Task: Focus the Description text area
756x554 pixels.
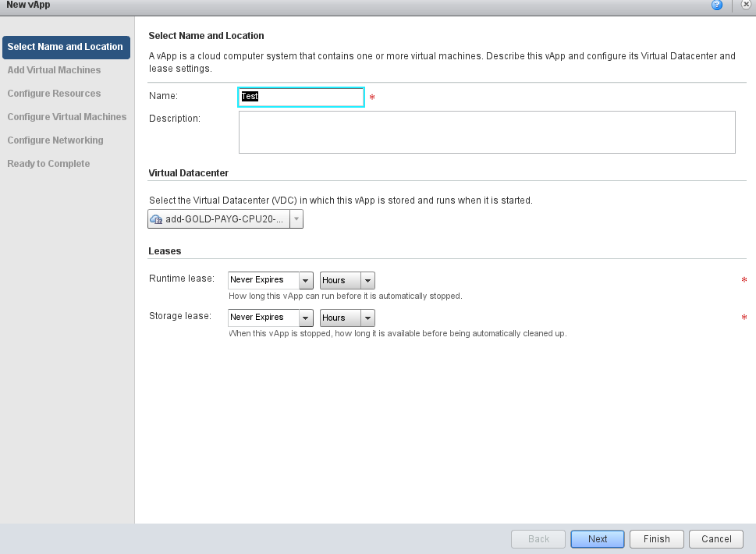Action: tap(487, 132)
